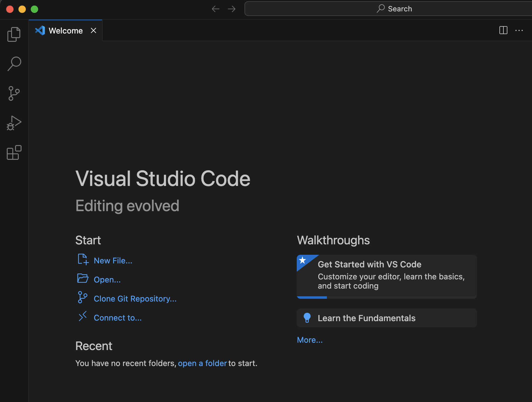532x402 pixels.
Task: Go forward using the right arrow
Action: click(232, 9)
